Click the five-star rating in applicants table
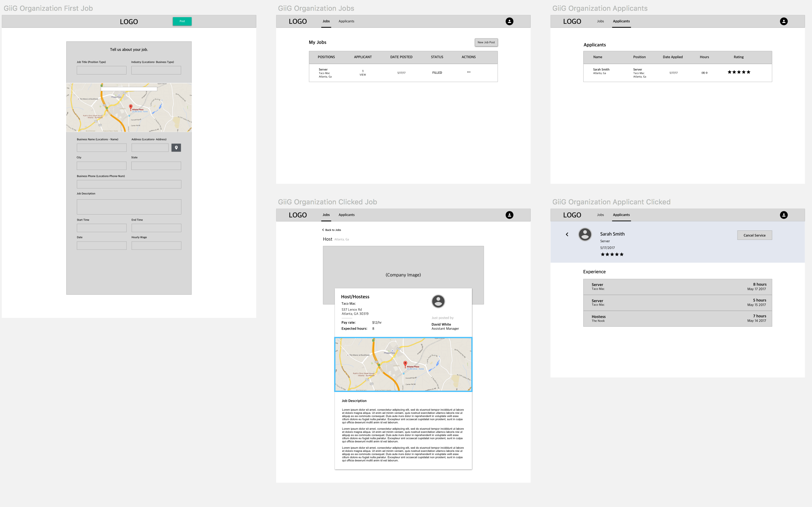812x507 pixels. (x=738, y=72)
